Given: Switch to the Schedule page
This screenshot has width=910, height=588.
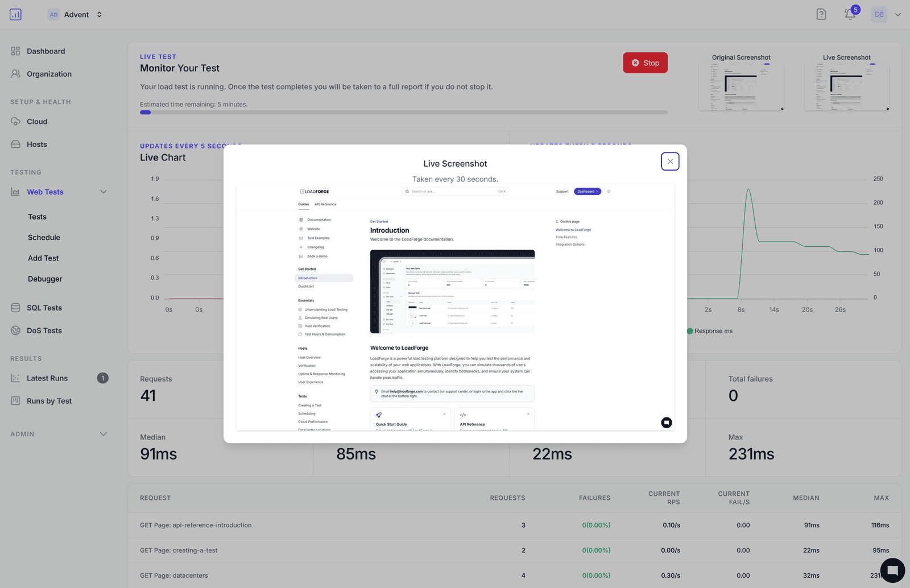Looking at the screenshot, I should (44, 237).
